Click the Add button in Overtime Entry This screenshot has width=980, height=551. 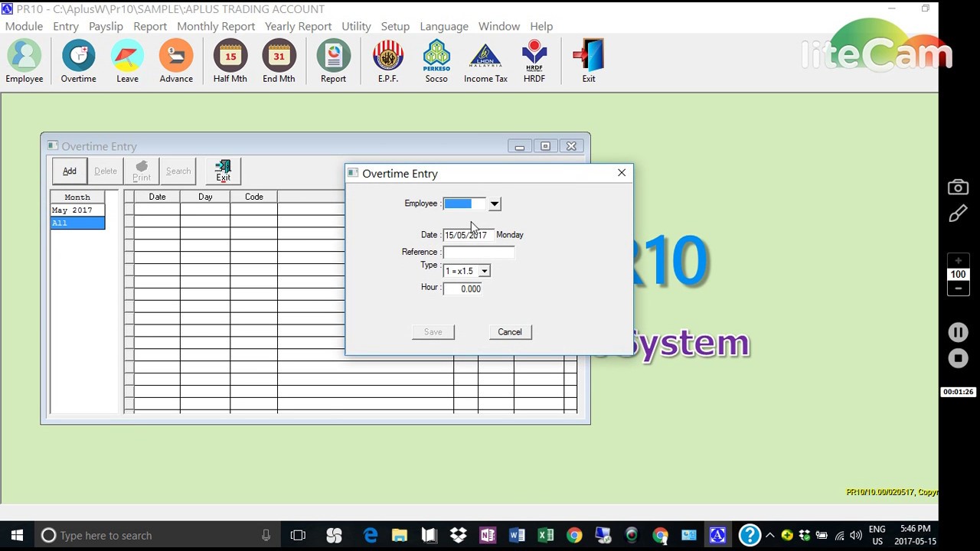[x=70, y=171]
